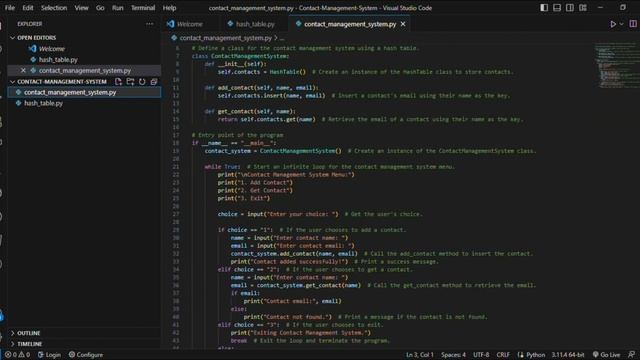Open the View menu

click(81, 8)
